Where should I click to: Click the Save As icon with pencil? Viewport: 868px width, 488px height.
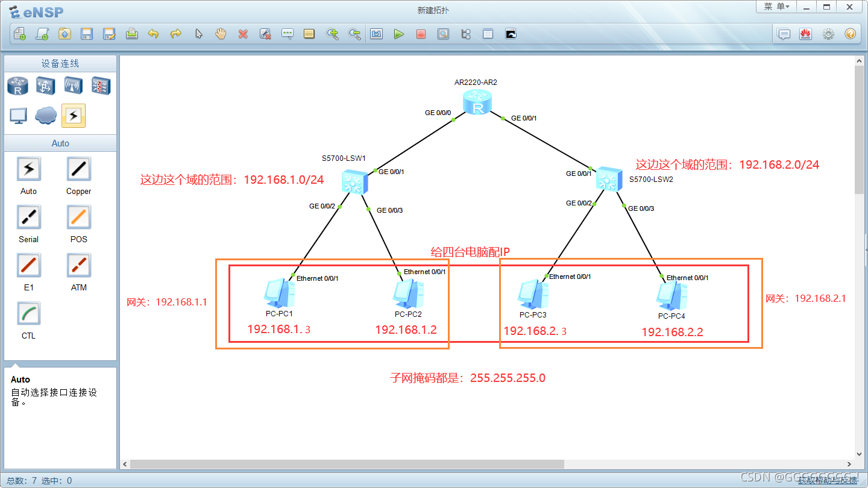[x=109, y=34]
